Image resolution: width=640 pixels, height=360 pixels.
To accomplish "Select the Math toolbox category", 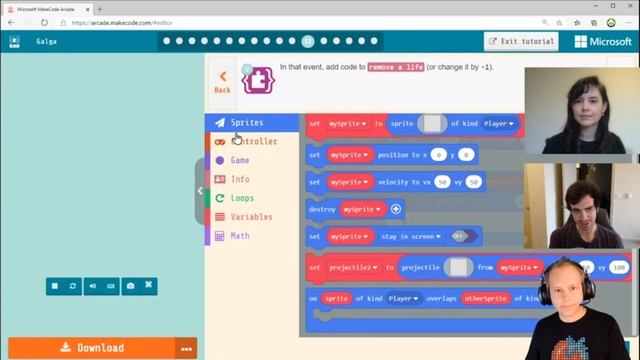I will (252, 236).
